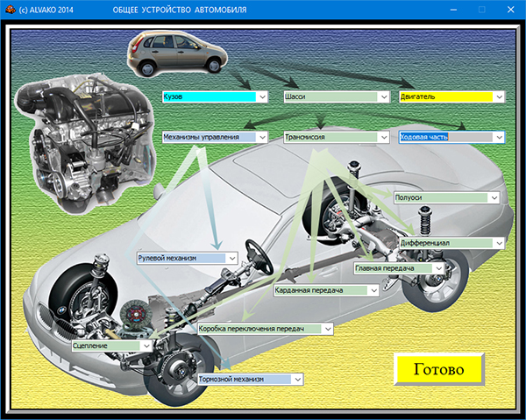The image size is (526, 420).
Task: Open the Кузов dropdown arrow
Action: pyautogui.click(x=262, y=97)
